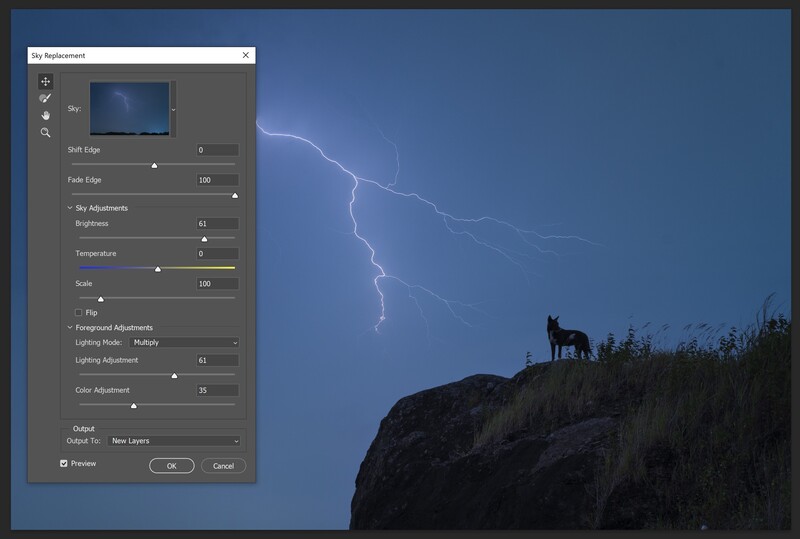Select the Zoom magnifier tool
The height and width of the screenshot is (539, 800).
pos(45,133)
